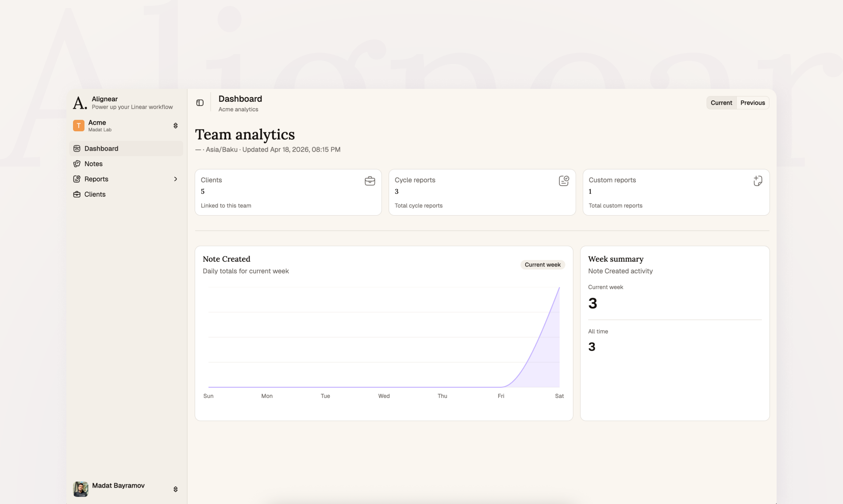
Task: Expand the Reports chevron
Action: pos(176,179)
